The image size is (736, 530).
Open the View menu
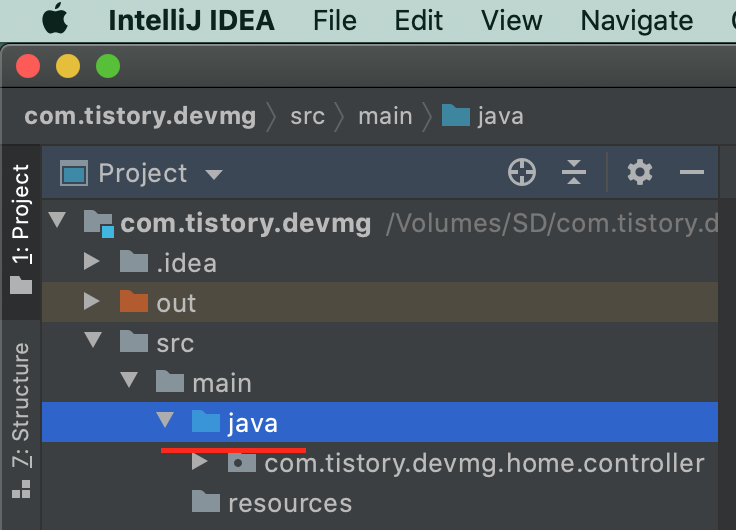(x=512, y=21)
